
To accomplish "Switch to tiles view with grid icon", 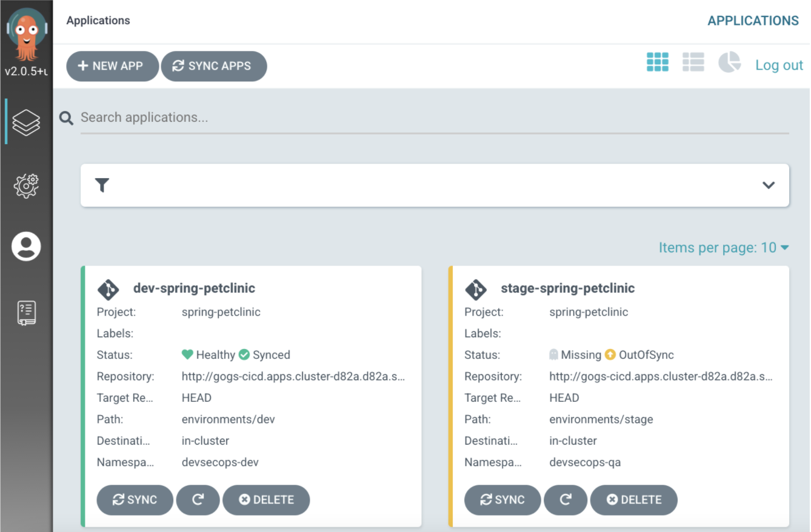I will 657,62.
